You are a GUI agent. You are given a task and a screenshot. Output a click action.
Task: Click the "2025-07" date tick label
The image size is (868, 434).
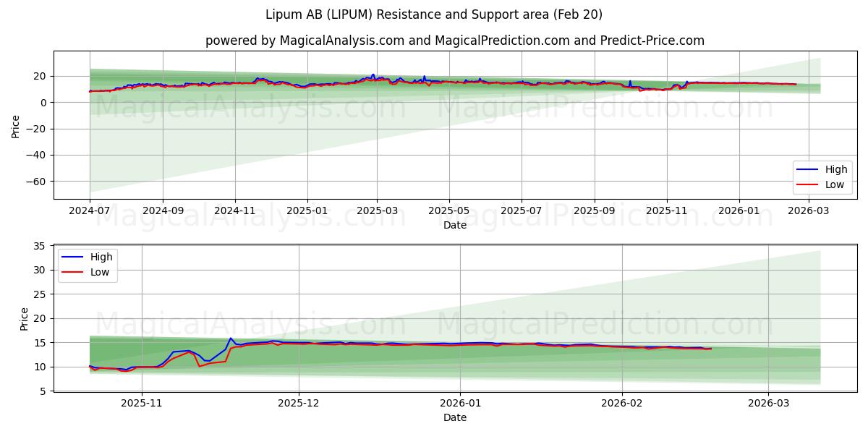click(x=522, y=210)
